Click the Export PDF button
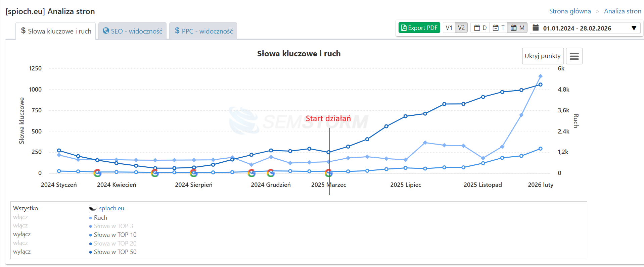This screenshot has width=644, height=267. pyautogui.click(x=419, y=28)
